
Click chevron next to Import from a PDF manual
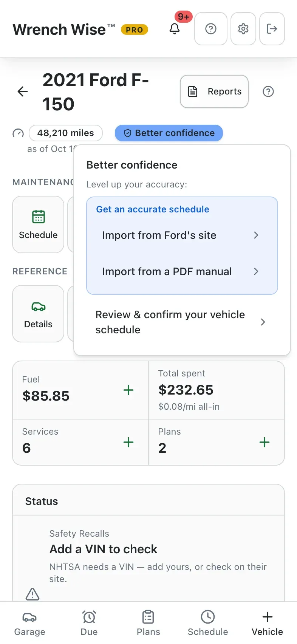(x=256, y=271)
